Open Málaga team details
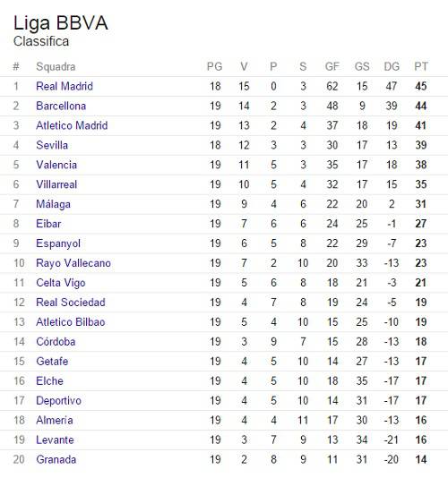This screenshot has height=478, width=448. 53,204
